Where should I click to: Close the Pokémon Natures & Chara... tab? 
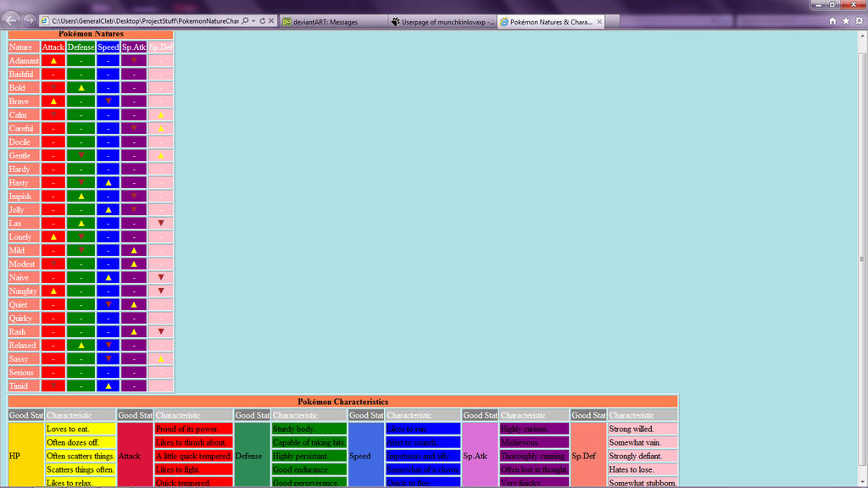tap(599, 22)
